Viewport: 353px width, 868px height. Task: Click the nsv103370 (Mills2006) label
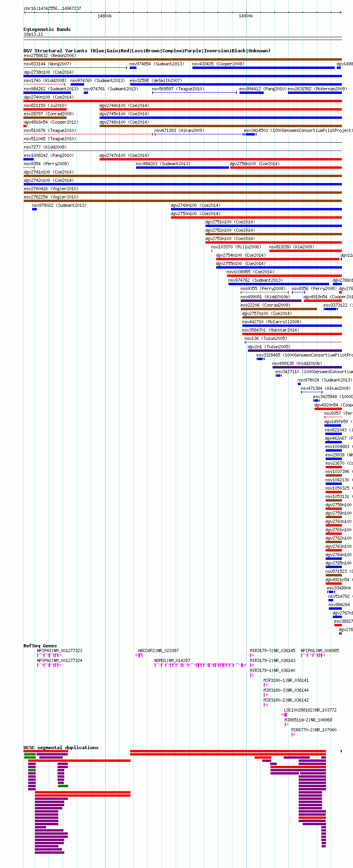pyautogui.click(x=236, y=247)
